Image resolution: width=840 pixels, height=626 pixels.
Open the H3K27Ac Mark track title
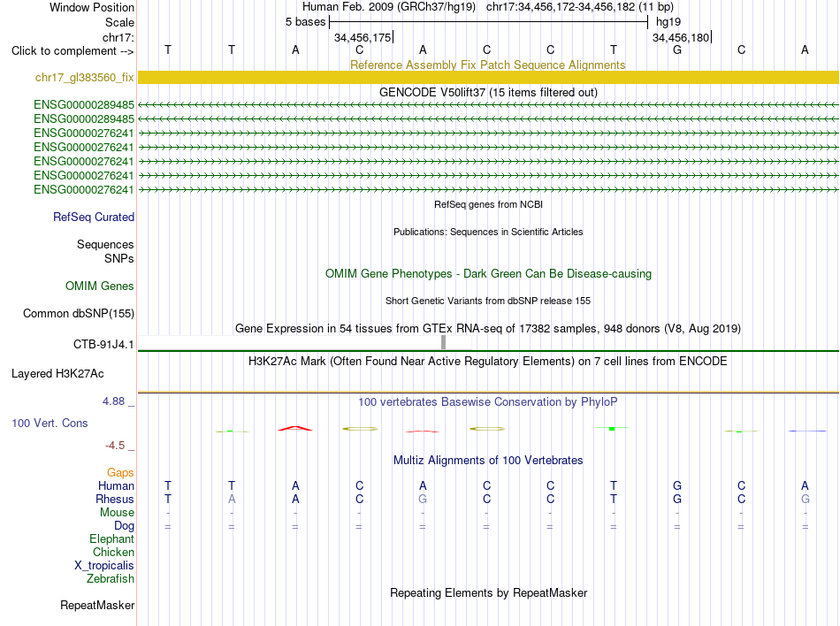[x=488, y=362]
